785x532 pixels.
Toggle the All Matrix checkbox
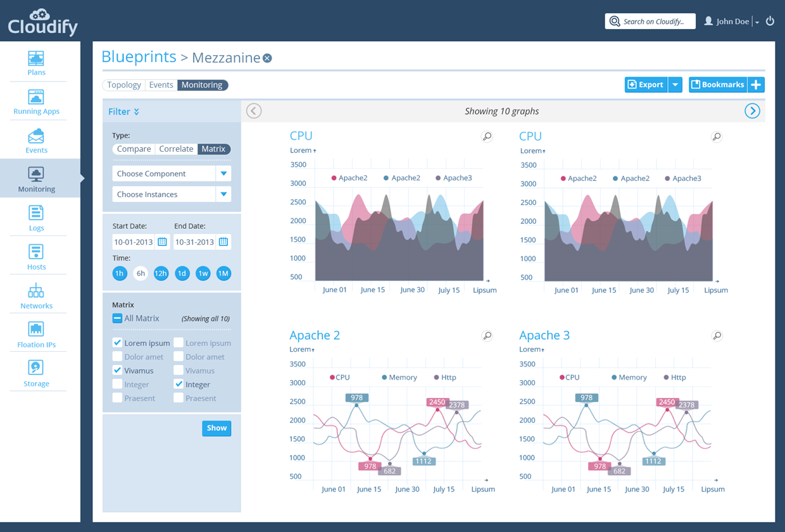pos(117,318)
